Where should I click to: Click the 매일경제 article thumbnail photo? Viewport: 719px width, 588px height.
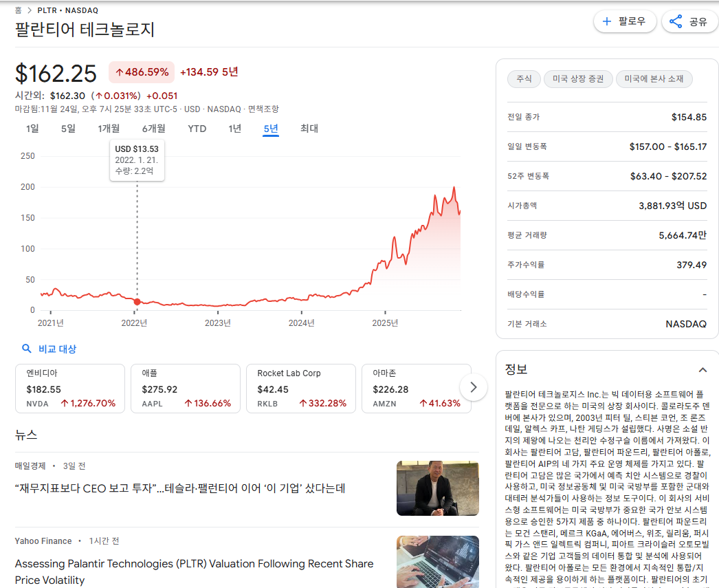pos(438,488)
